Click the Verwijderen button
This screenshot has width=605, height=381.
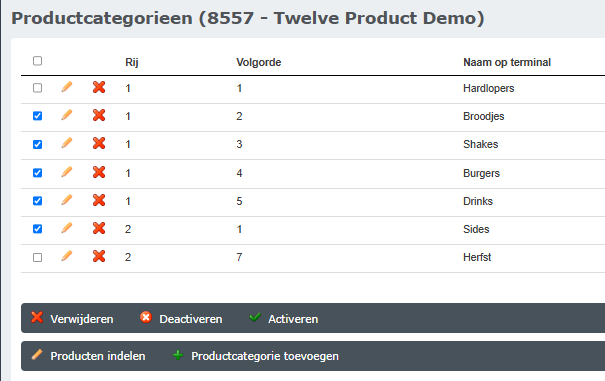(x=72, y=318)
